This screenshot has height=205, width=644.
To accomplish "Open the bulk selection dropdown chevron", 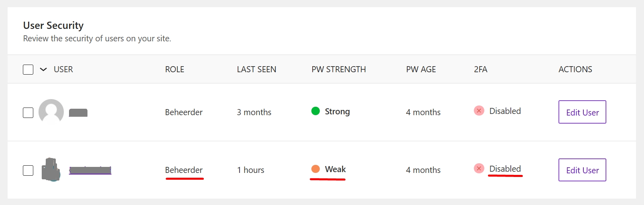I will 43,69.
